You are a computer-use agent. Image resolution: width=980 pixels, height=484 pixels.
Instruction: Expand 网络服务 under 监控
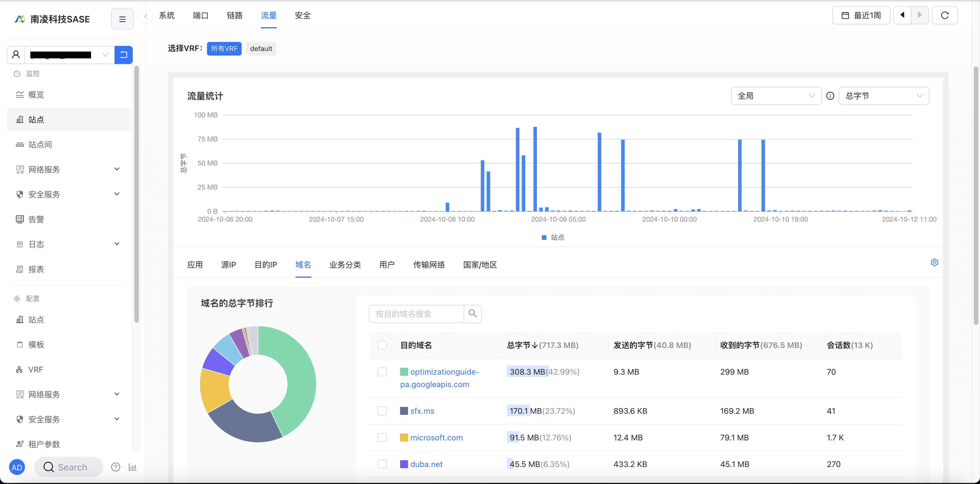click(x=68, y=169)
